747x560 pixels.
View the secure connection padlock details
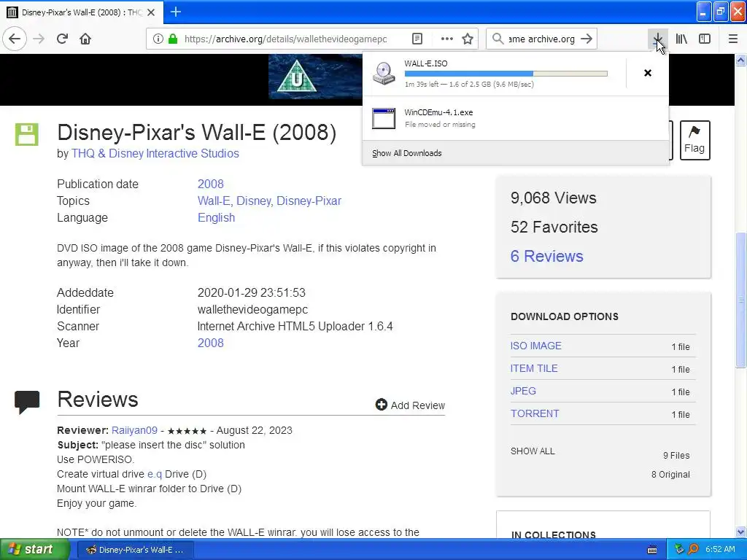173,39
